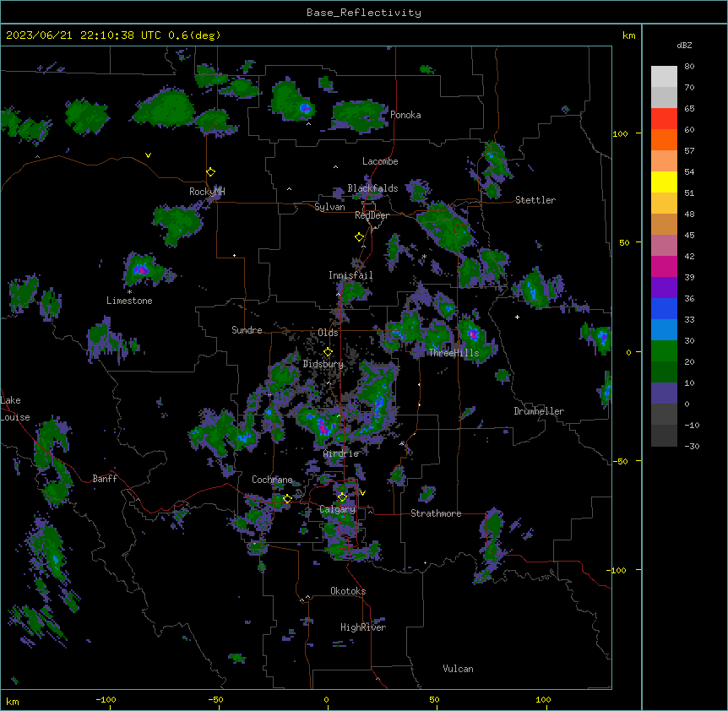Click the Olds city label

pyautogui.click(x=328, y=333)
